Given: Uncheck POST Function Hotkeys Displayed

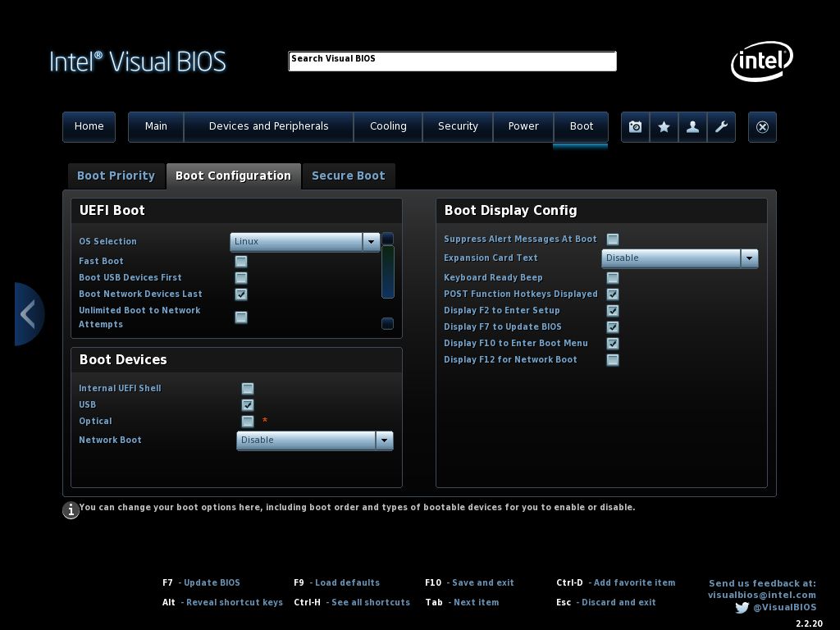Looking at the screenshot, I should [613, 294].
